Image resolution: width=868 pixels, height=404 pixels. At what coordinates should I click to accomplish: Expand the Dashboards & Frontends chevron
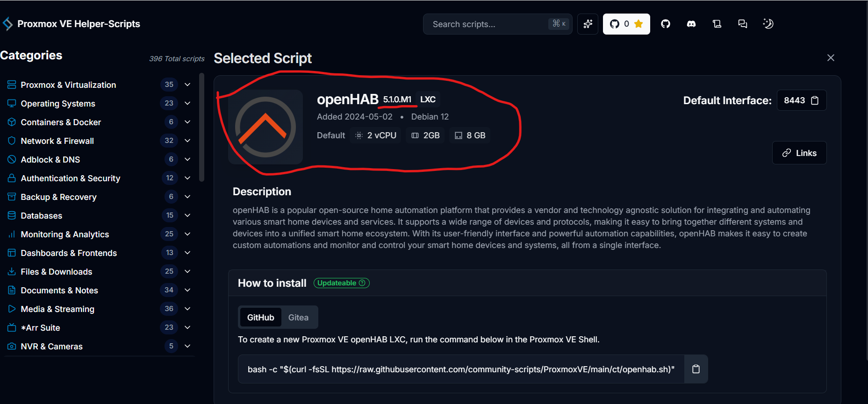(187, 253)
